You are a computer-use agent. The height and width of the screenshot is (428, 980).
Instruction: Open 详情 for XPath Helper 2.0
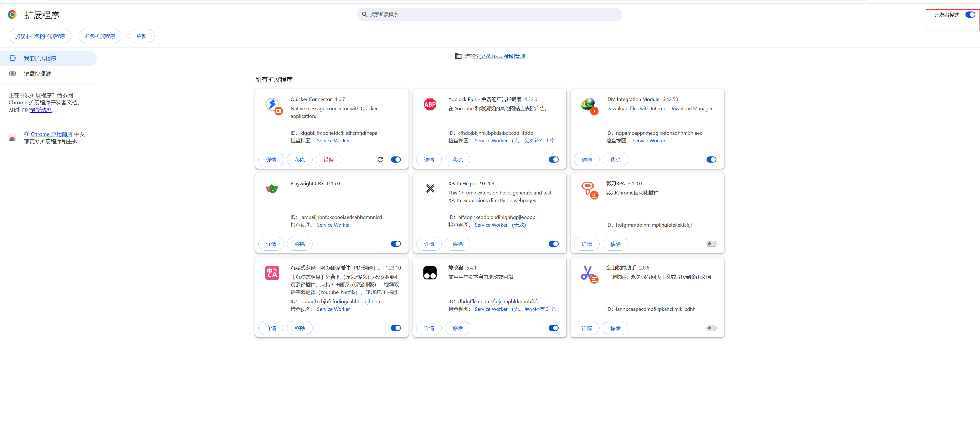[429, 244]
